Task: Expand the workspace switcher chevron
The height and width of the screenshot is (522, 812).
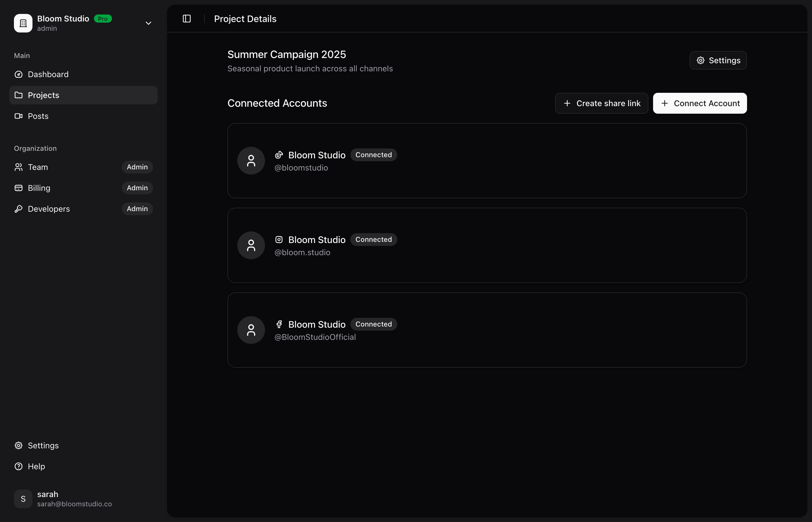Action: pos(148,23)
